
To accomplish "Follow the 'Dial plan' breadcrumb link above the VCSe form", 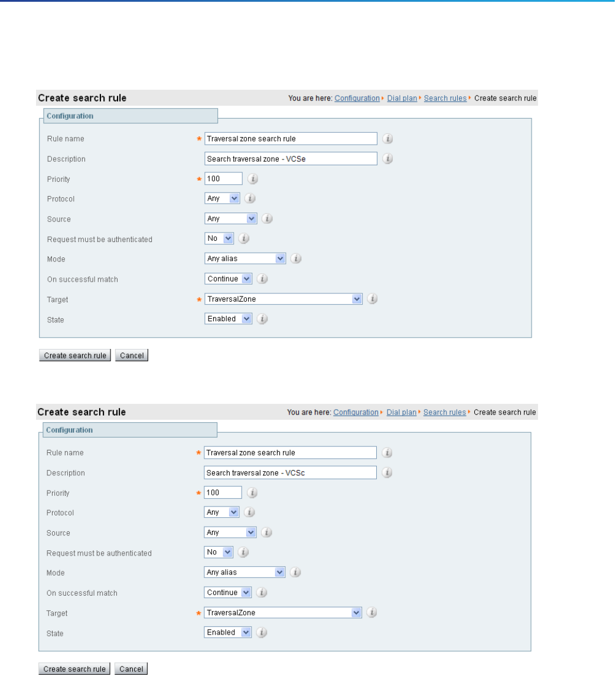I will point(402,98).
